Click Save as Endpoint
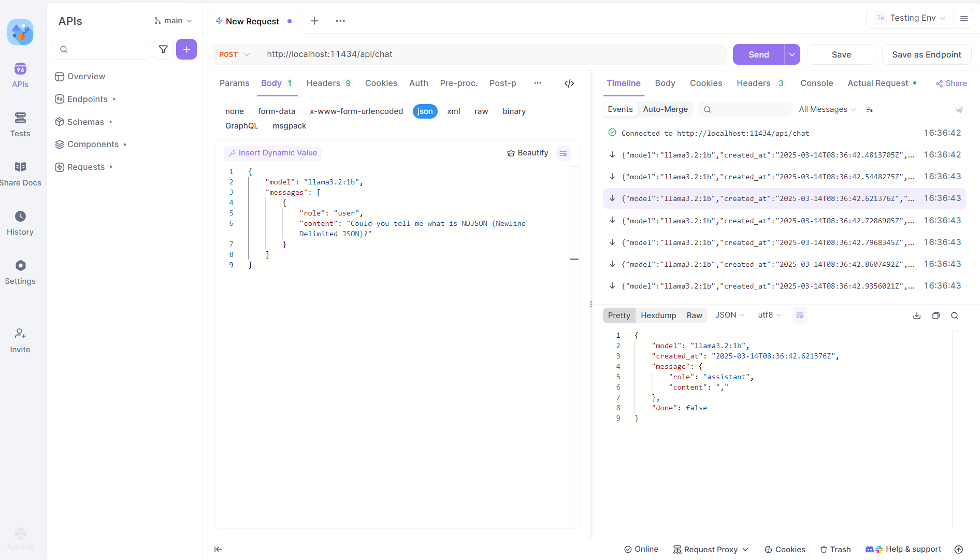This screenshot has width=980, height=560. pyautogui.click(x=927, y=54)
